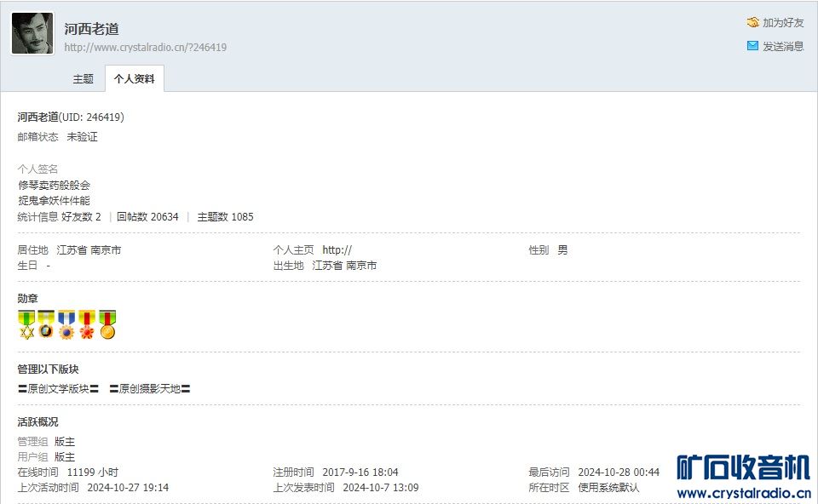
Task: Click the last visit time 2024-10-28 00:44
Action: point(619,472)
